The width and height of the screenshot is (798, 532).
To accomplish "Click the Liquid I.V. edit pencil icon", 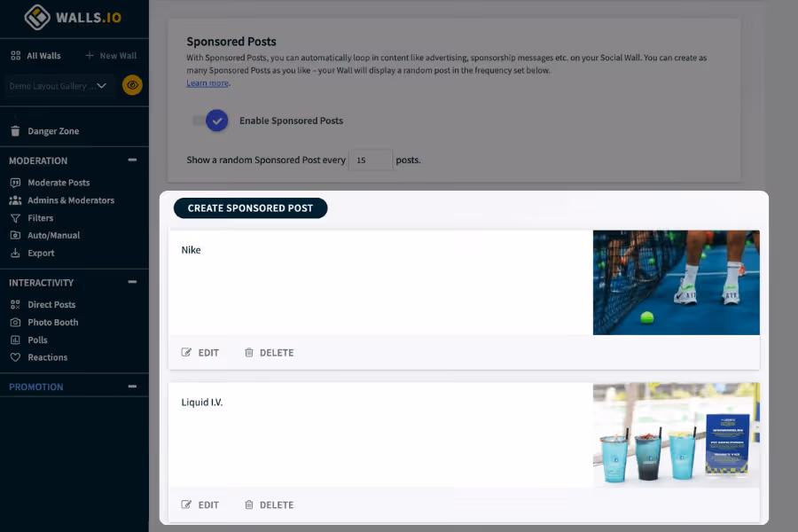I will pyautogui.click(x=186, y=505).
